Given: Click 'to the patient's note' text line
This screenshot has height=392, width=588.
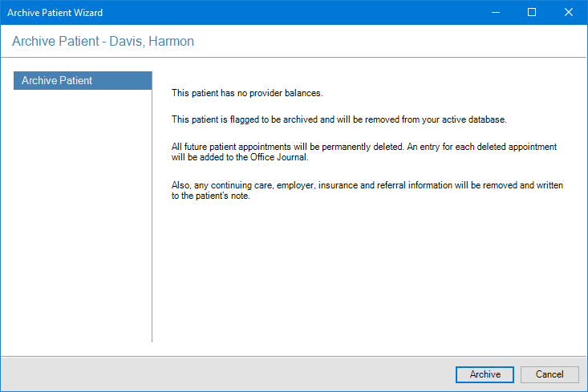Looking at the screenshot, I should (x=212, y=196).
